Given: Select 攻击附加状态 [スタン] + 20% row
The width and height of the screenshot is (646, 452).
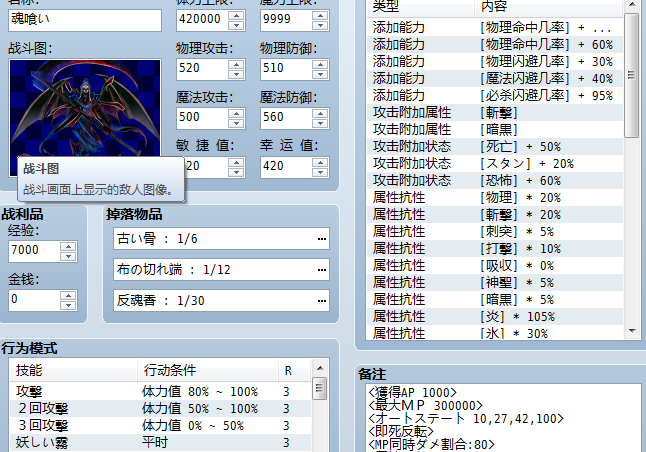Looking at the screenshot, I should (494, 164).
